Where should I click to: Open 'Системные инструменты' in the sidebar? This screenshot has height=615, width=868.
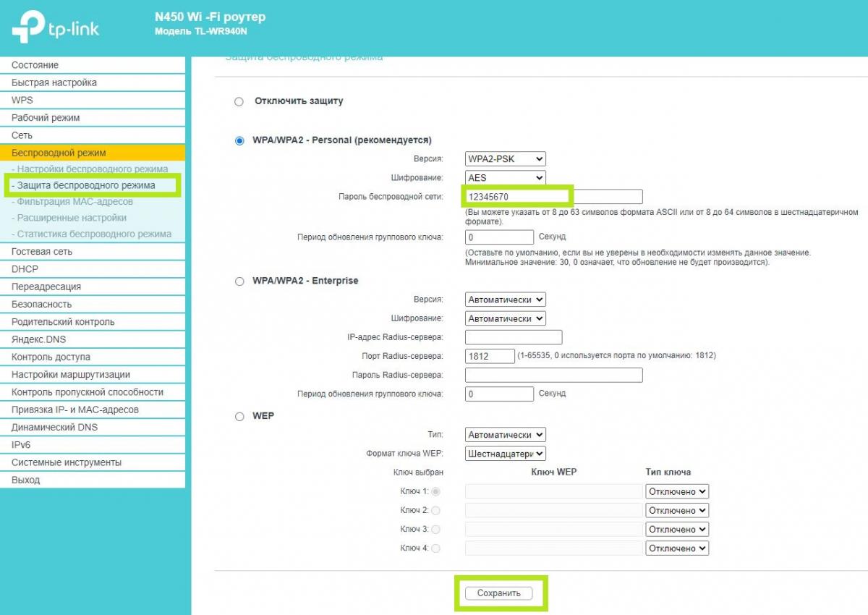pyautogui.click(x=67, y=462)
